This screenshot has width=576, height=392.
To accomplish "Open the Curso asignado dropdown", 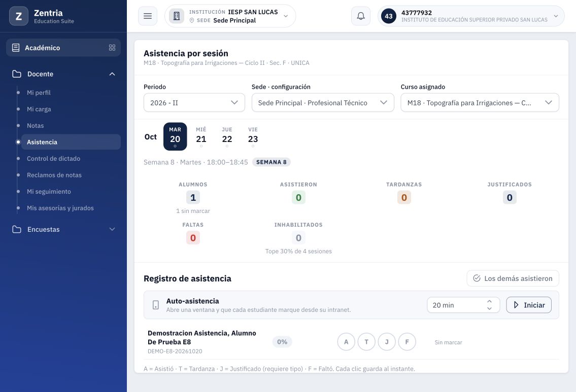I will pyautogui.click(x=480, y=103).
